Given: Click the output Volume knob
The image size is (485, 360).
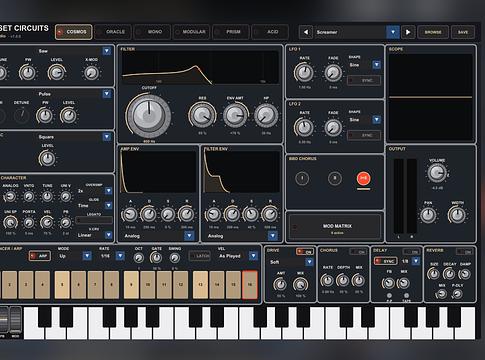Looking at the screenshot, I should coord(436,173).
